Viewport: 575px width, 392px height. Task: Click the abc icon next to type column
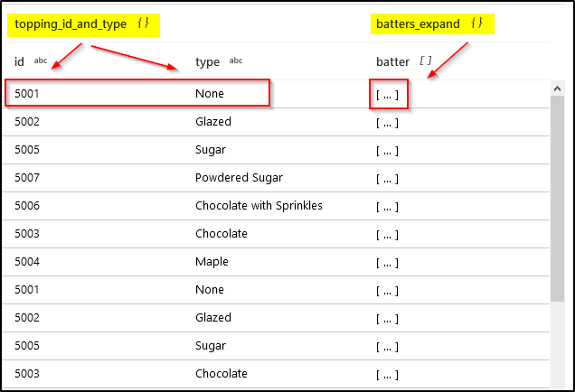click(x=236, y=61)
